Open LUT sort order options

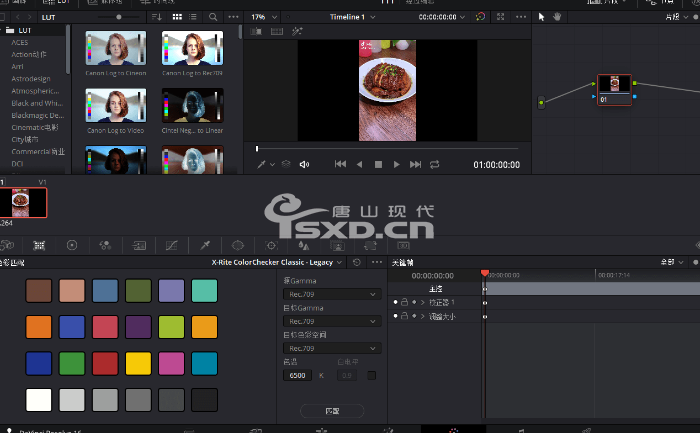(157, 17)
